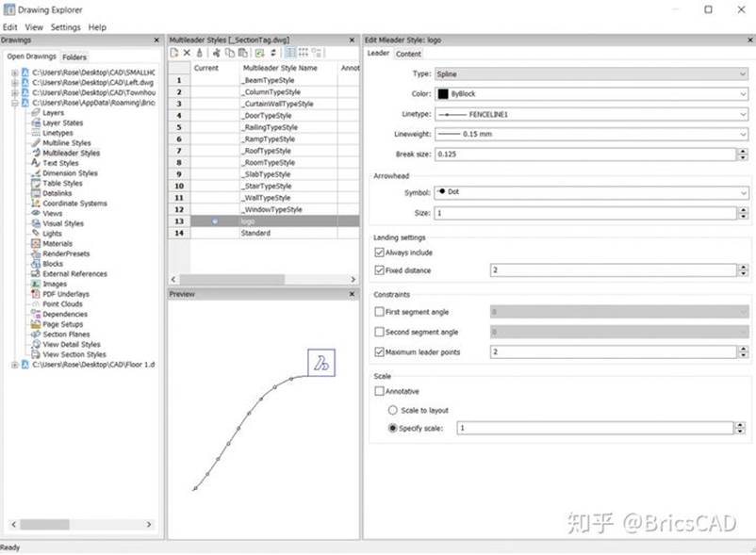The width and height of the screenshot is (756, 555).
Task: Click the Delete (X) toolbar icon
Action: (187, 53)
